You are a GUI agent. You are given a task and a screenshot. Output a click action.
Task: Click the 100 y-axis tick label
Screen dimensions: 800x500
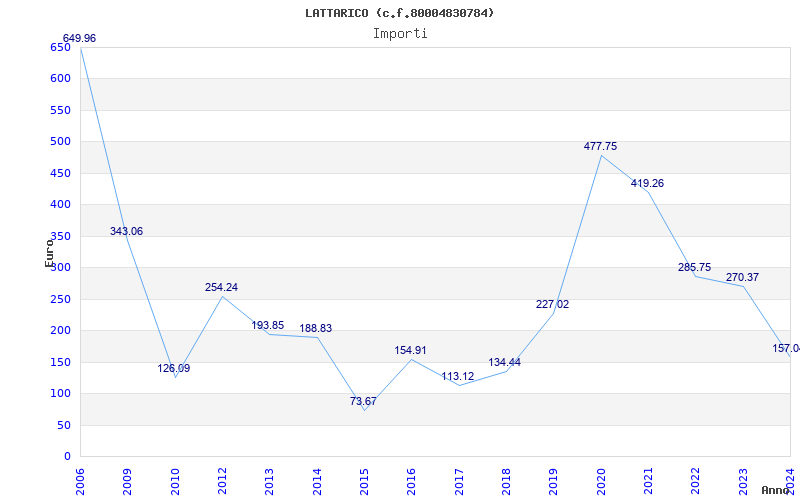60,394
